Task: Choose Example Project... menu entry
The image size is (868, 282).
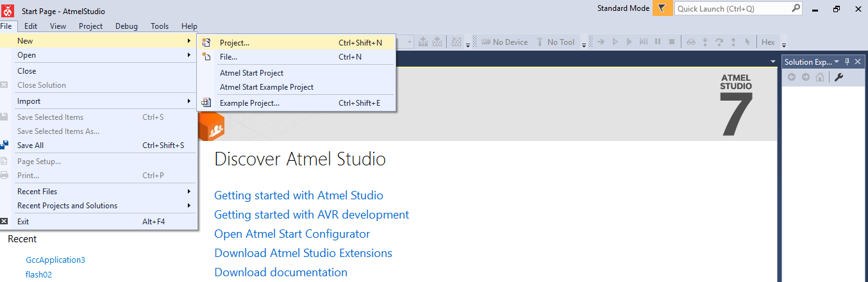Action: tap(297, 103)
